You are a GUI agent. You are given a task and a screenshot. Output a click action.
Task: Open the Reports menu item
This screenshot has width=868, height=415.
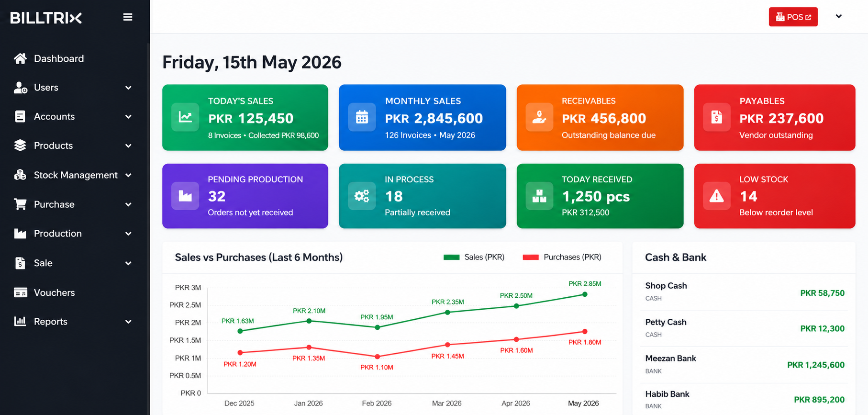[73, 322]
